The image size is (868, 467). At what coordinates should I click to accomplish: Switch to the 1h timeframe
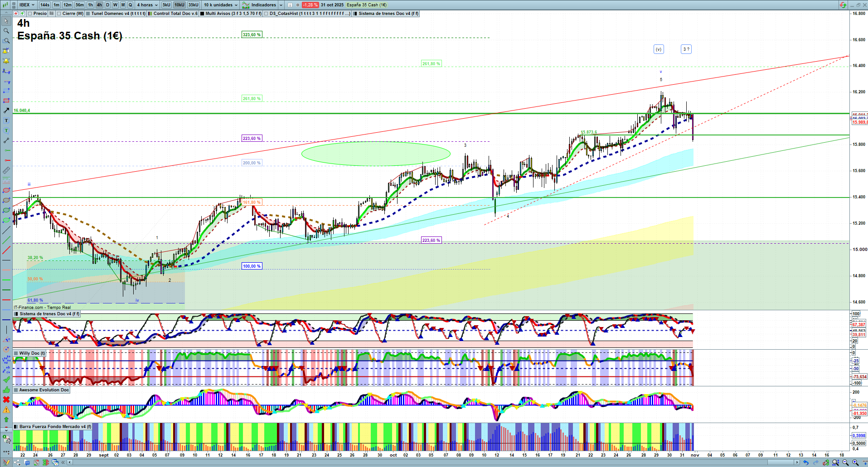(x=90, y=5)
